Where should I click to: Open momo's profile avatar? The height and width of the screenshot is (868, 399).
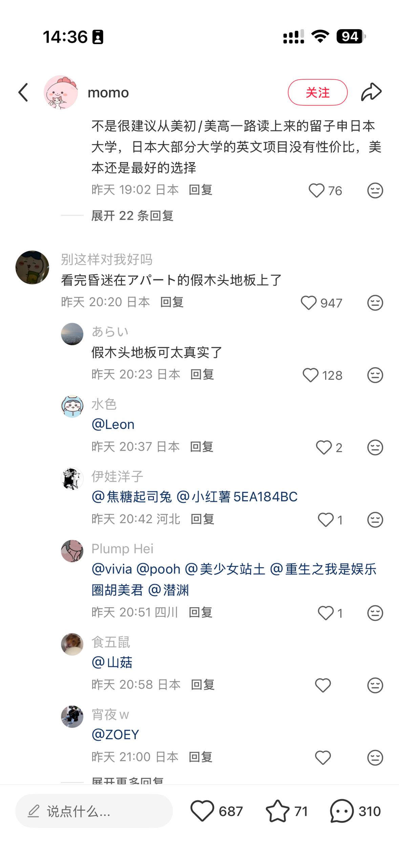[x=61, y=92]
